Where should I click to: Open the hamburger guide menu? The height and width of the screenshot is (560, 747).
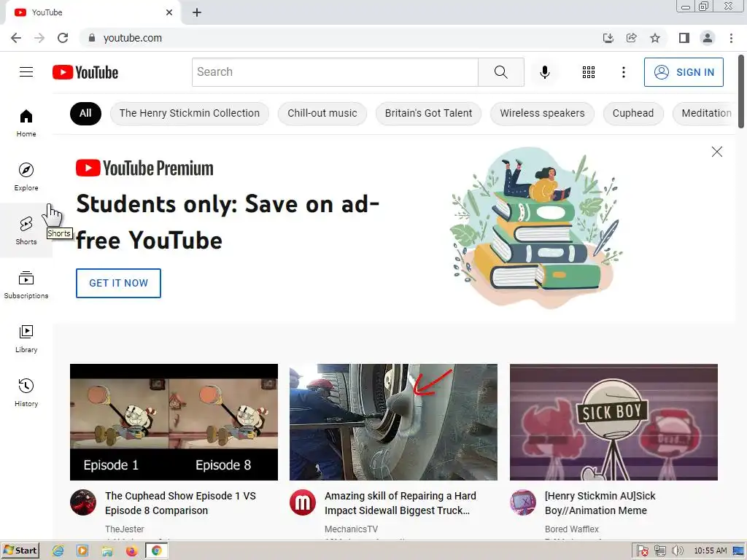coord(26,72)
